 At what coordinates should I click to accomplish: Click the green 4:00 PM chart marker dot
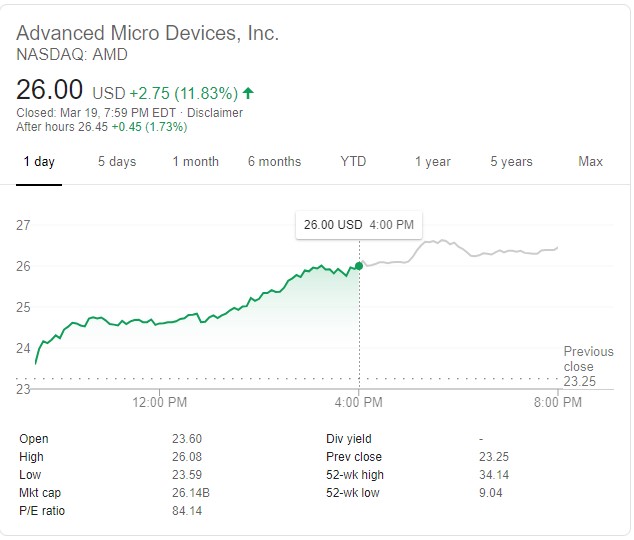(359, 266)
